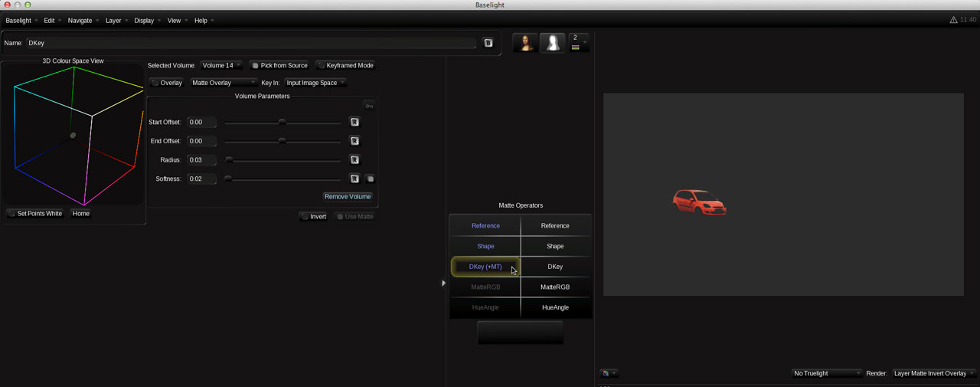
Task: Enable Keyframed Mode
Action: 345,65
